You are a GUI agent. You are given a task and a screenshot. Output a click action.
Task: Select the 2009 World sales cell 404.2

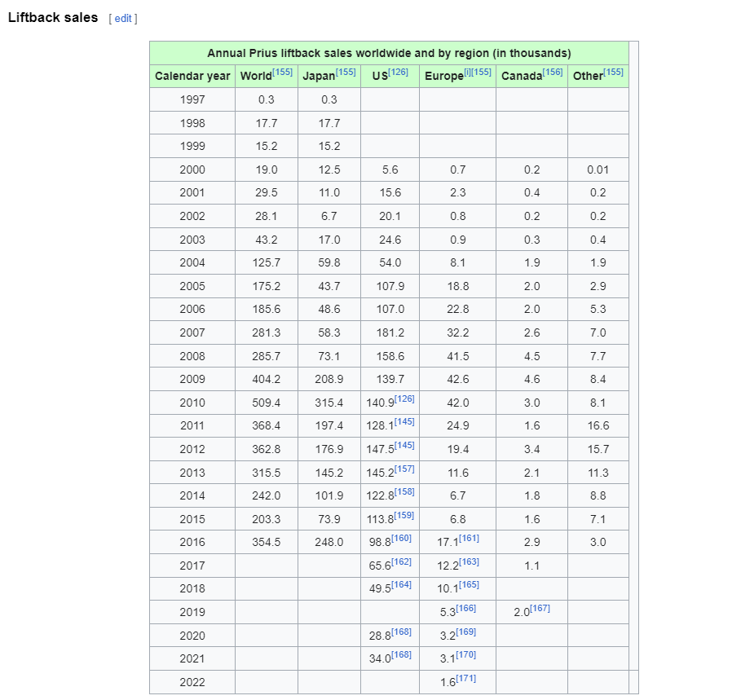(x=267, y=379)
